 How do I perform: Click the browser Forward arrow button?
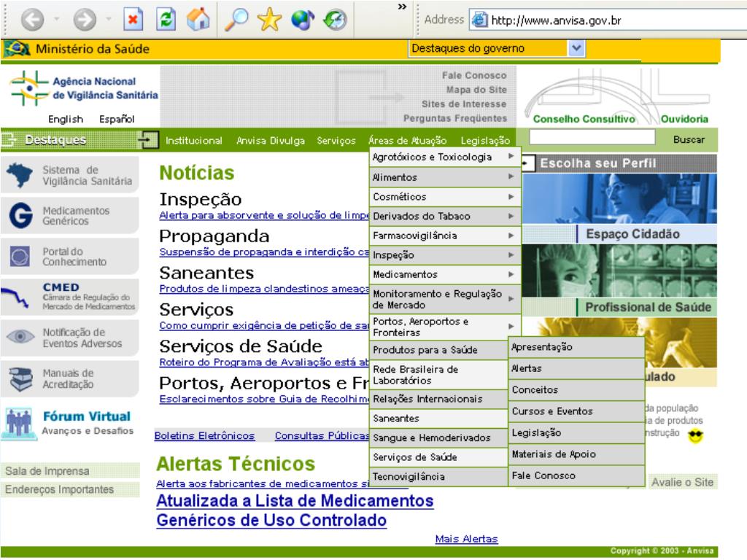click(85, 20)
